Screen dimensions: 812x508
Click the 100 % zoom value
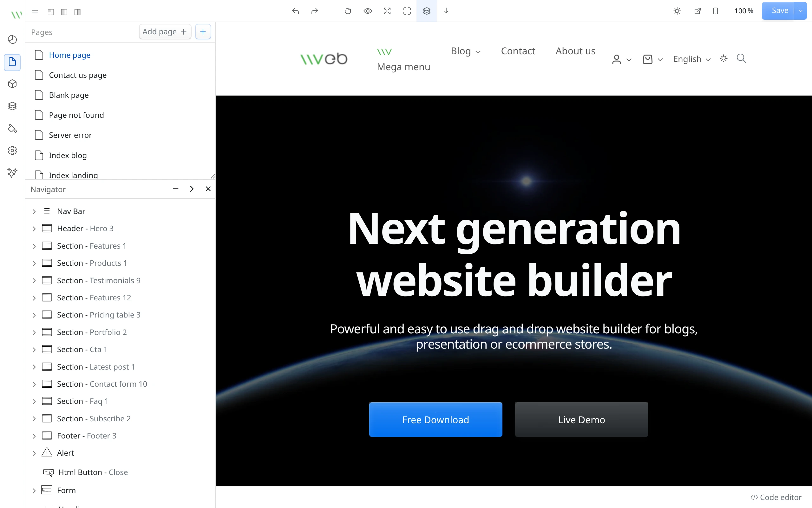pos(743,11)
